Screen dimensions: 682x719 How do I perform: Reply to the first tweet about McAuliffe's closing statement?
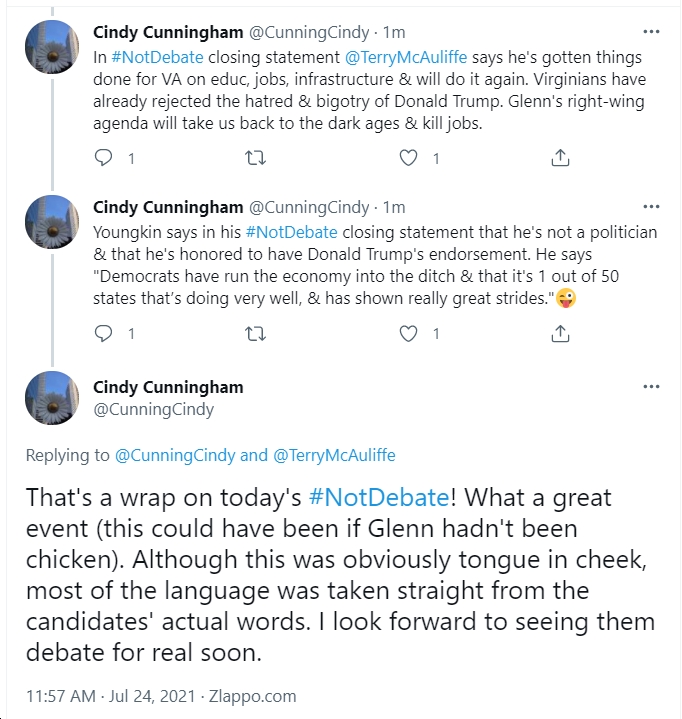(103, 158)
